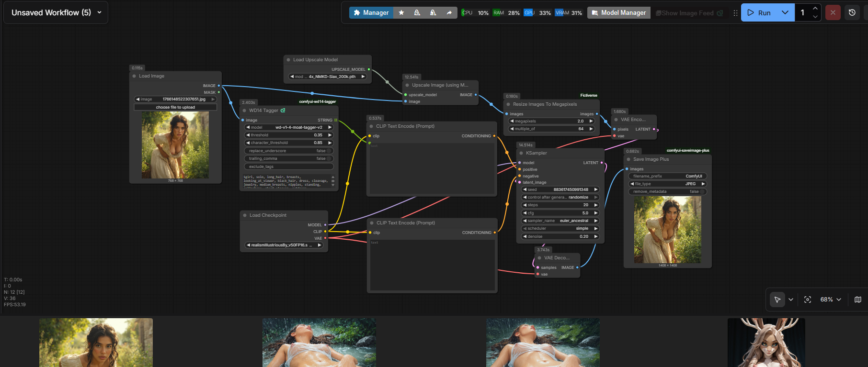This screenshot has width=868, height=367.
Task: Toggle remove_metadata in Save Image Plus
Action: click(702, 191)
